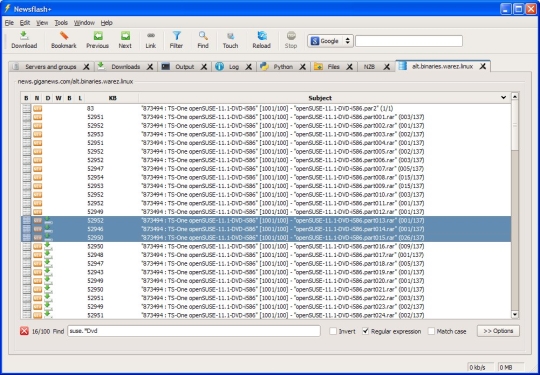The width and height of the screenshot is (540, 375).
Task: Close the find bar with red X
Action: click(x=24, y=331)
